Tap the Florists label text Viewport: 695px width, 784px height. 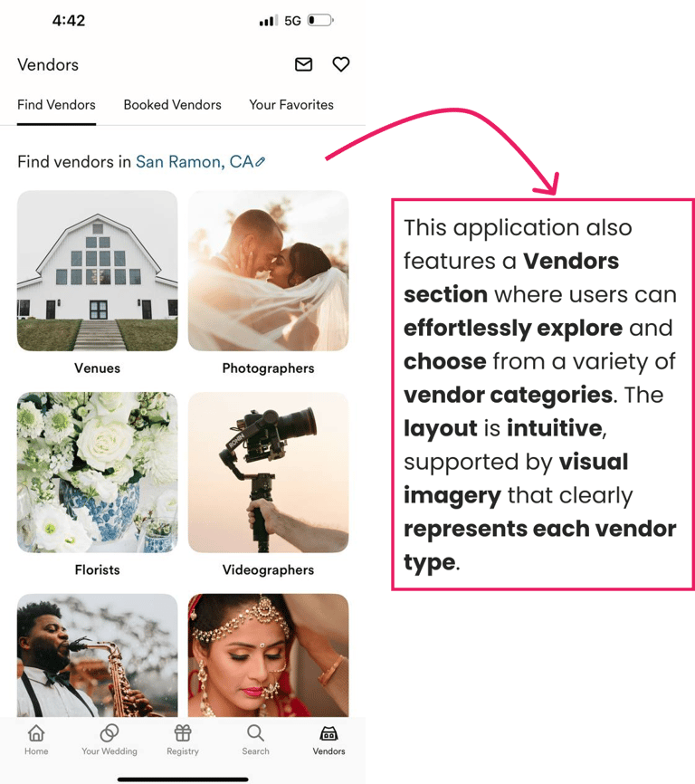[98, 570]
